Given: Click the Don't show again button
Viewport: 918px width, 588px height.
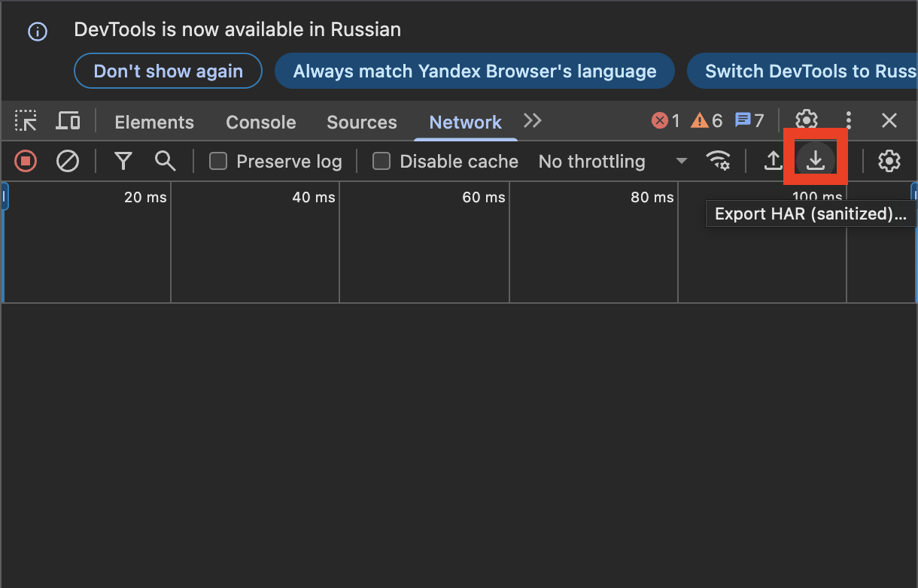Looking at the screenshot, I should 168,71.
